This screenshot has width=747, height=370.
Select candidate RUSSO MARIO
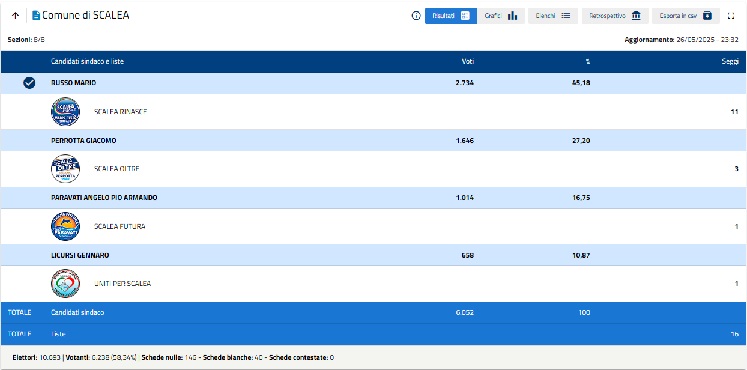pos(73,83)
